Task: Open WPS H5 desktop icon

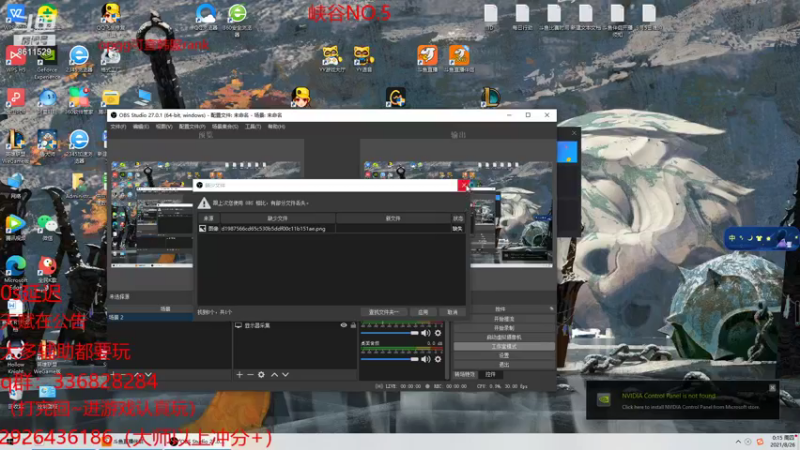Action: pyautogui.click(x=15, y=58)
